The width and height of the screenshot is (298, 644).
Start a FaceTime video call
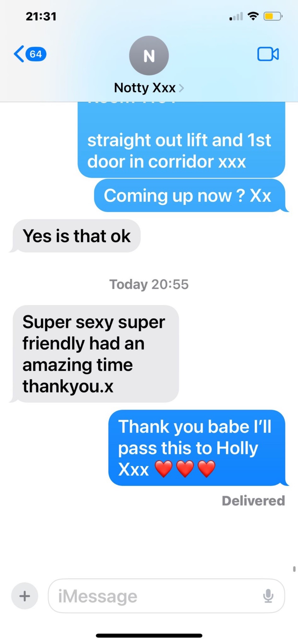[268, 54]
